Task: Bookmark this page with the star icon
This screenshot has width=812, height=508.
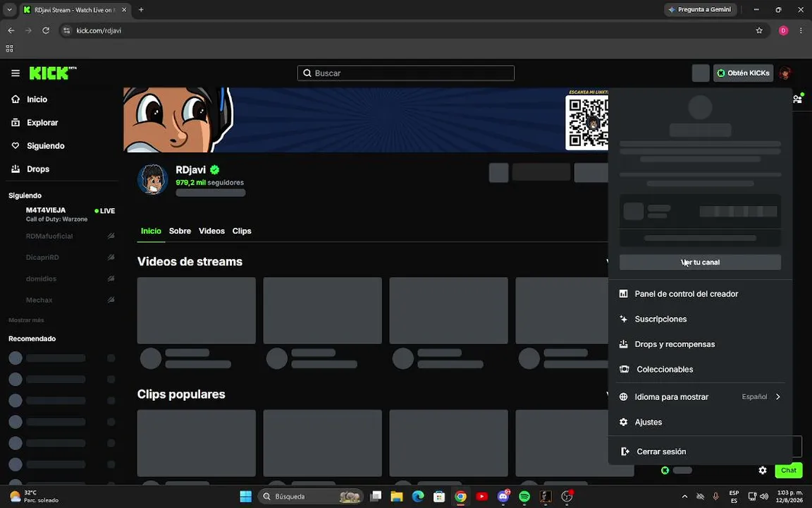Action: pyautogui.click(x=759, y=30)
